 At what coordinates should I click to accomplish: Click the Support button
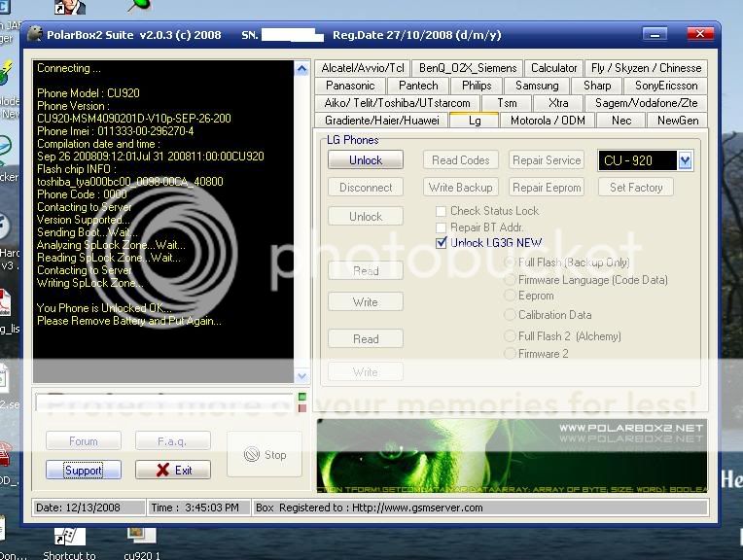click(x=84, y=470)
